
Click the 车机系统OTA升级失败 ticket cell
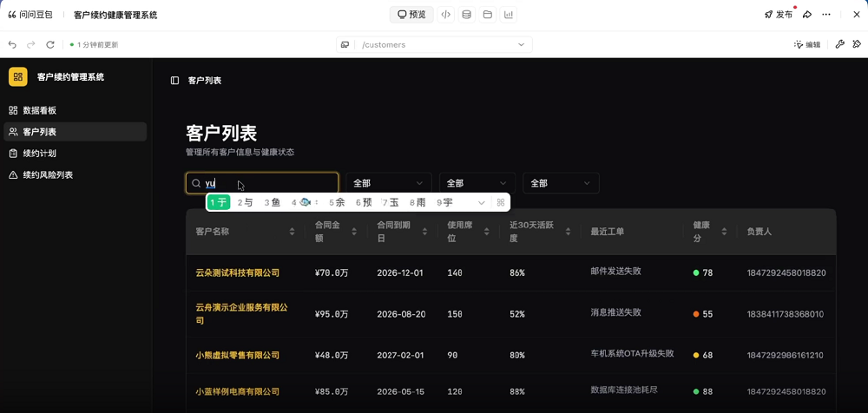coord(632,353)
